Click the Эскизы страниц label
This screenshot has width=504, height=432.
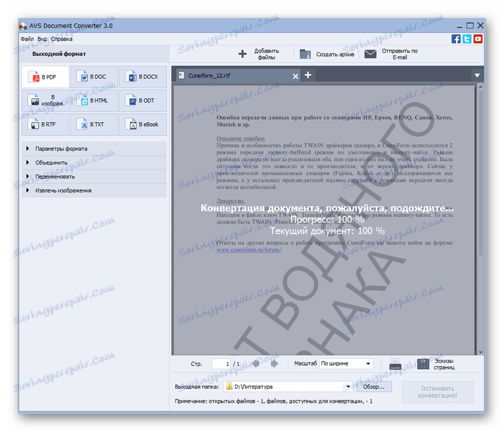coord(444,364)
